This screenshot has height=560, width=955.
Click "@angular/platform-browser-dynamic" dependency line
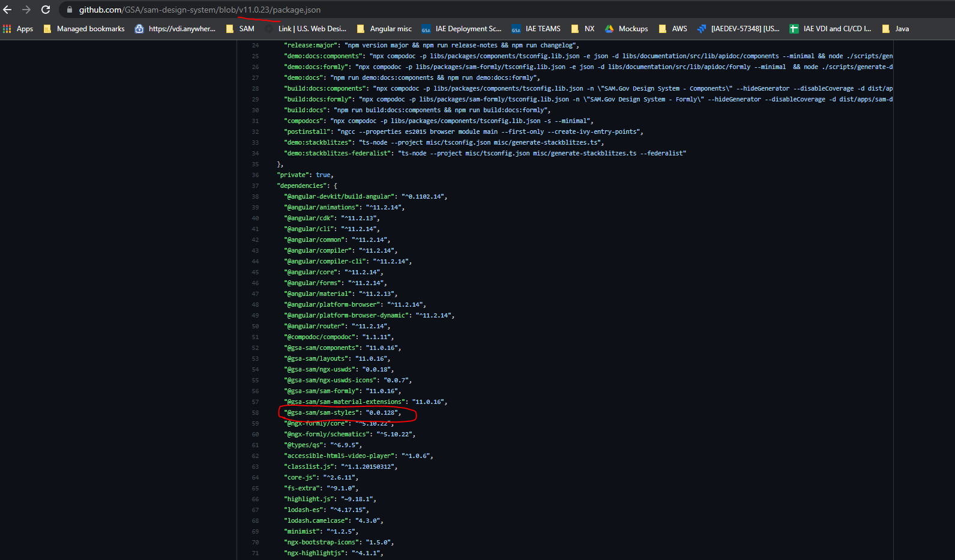(369, 316)
